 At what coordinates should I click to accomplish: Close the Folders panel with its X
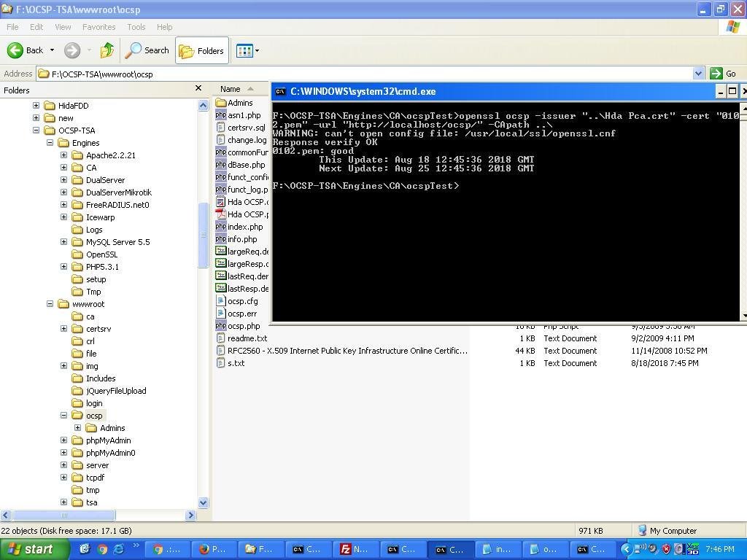pos(198,87)
